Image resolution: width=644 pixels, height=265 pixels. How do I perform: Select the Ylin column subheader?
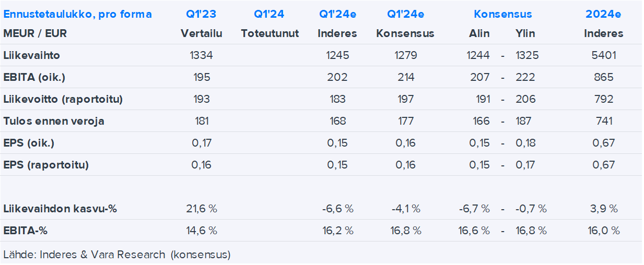[x=525, y=33]
